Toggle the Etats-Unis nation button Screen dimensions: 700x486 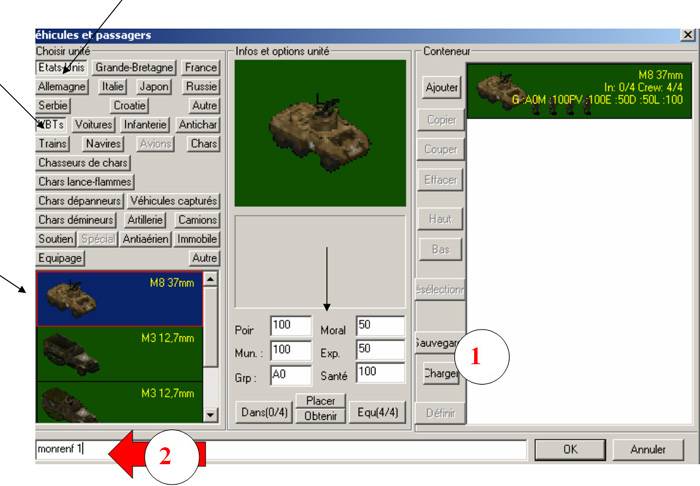tap(61, 68)
